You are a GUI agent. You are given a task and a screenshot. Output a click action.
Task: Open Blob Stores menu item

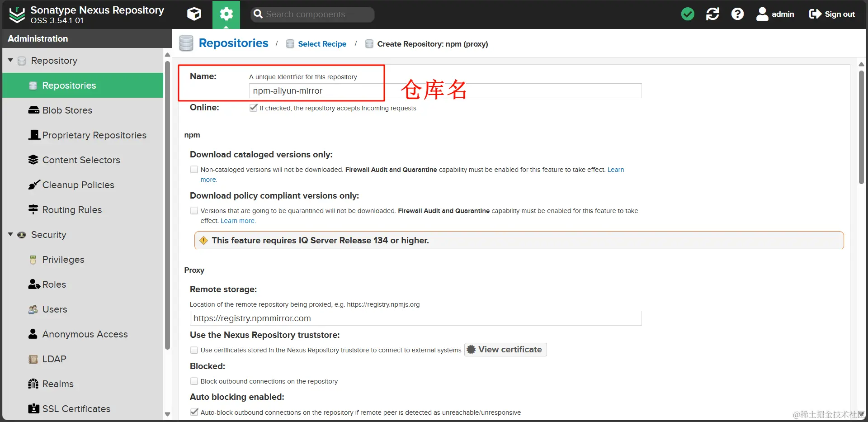pyautogui.click(x=83, y=110)
